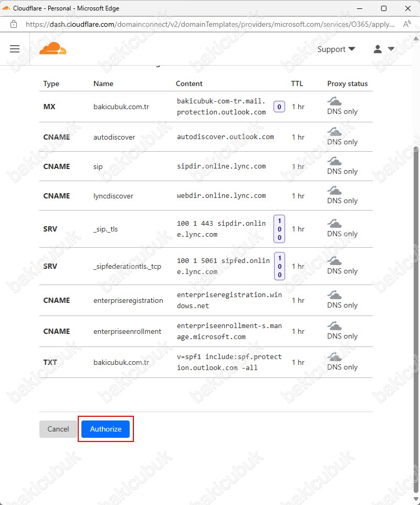420x505 pixels.
Task: Click the Content column header
Action: 189,84
